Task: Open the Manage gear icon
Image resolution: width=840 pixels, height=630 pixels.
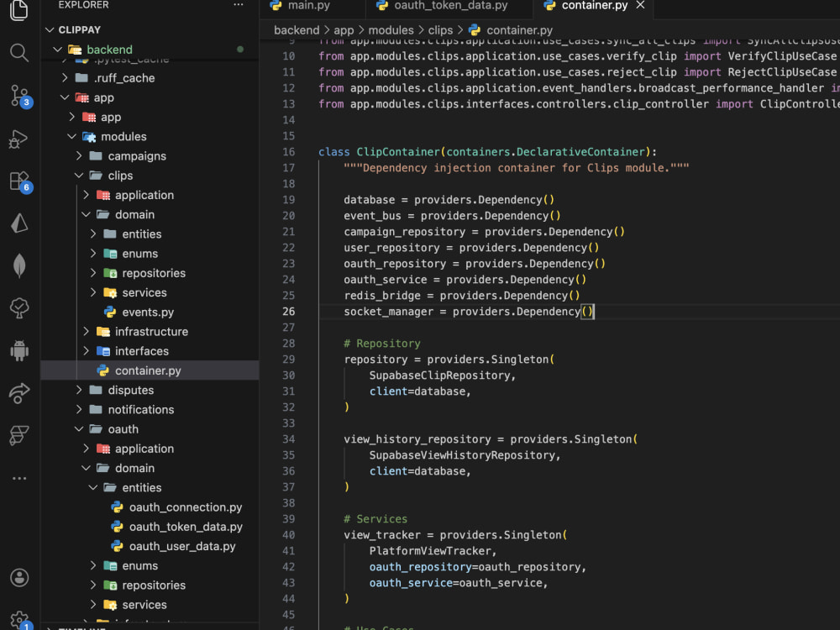Action: [20, 621]
